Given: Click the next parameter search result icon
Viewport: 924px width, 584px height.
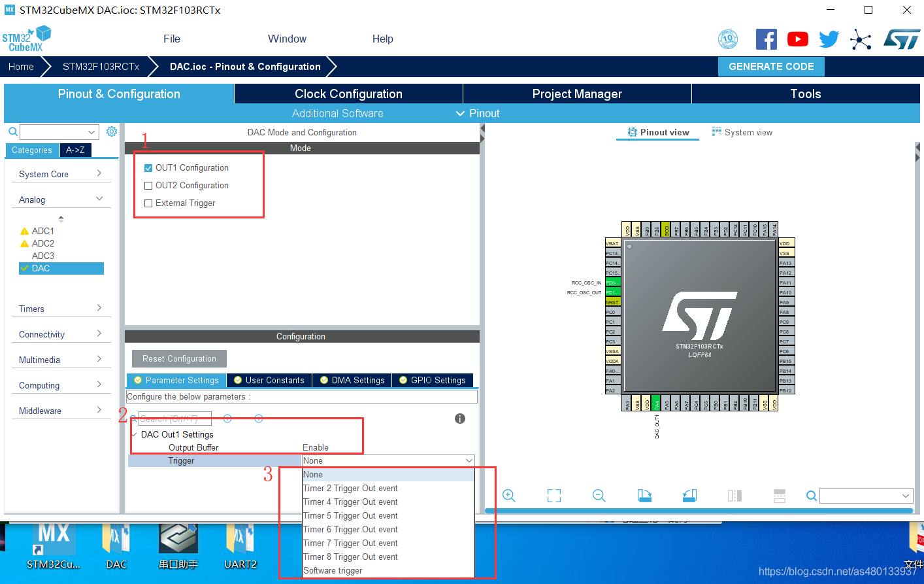Looking at the screenshot, I should pos(259,419).
